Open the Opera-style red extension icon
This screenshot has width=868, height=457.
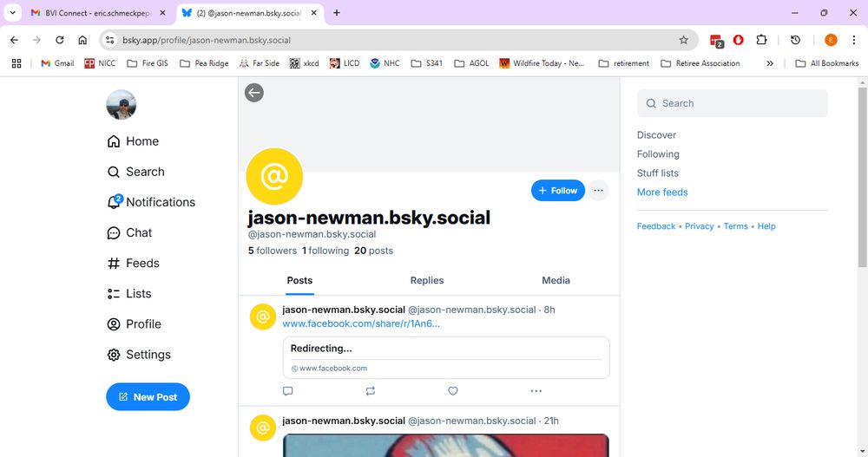738,40
